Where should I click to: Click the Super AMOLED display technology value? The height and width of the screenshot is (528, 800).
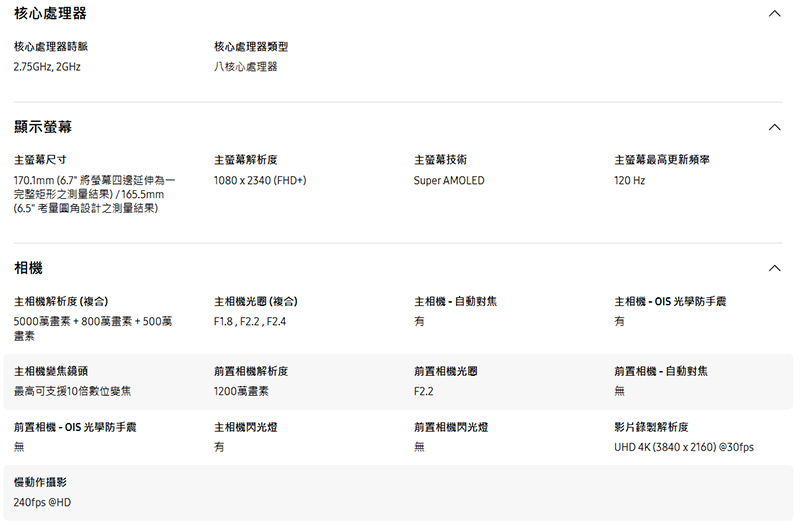pos(449,181)
